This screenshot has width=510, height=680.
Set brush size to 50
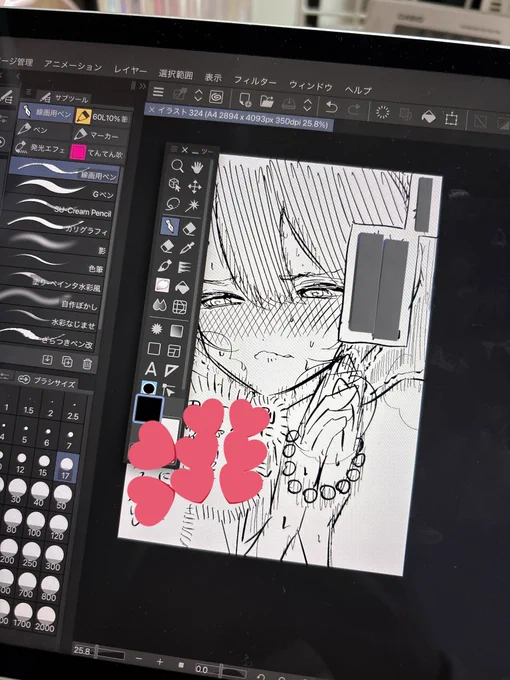point(62,497)
